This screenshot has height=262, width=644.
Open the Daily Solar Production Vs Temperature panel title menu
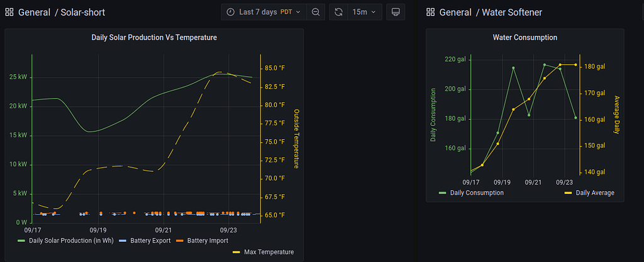pos(154,37)
